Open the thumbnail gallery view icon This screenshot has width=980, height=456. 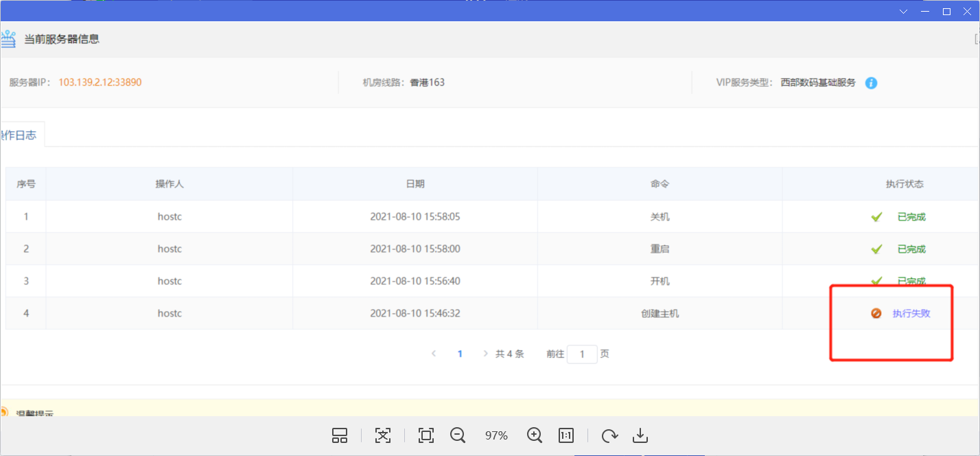340,435
